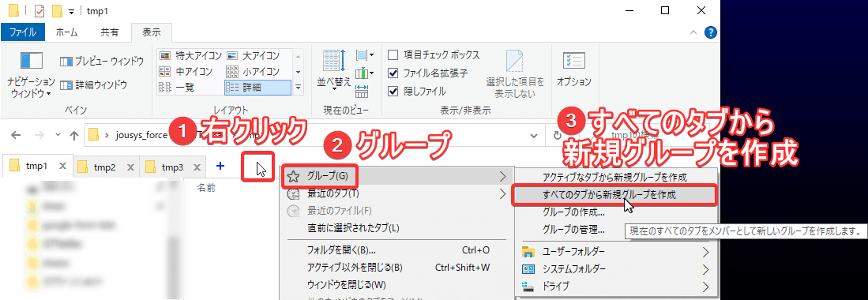Select アクティブなタブから新規グループを作成
This screenshot has width=868, height=300.
click(x=616, y=178)
